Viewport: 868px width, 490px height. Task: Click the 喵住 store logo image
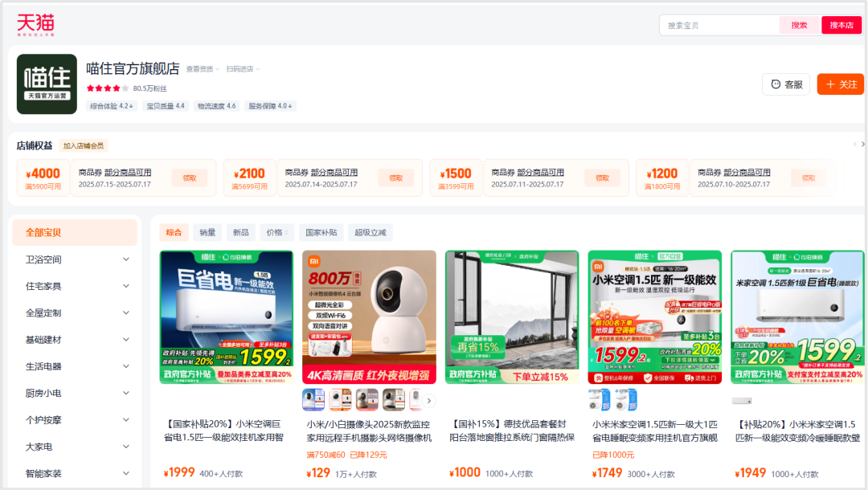[47, 84]
